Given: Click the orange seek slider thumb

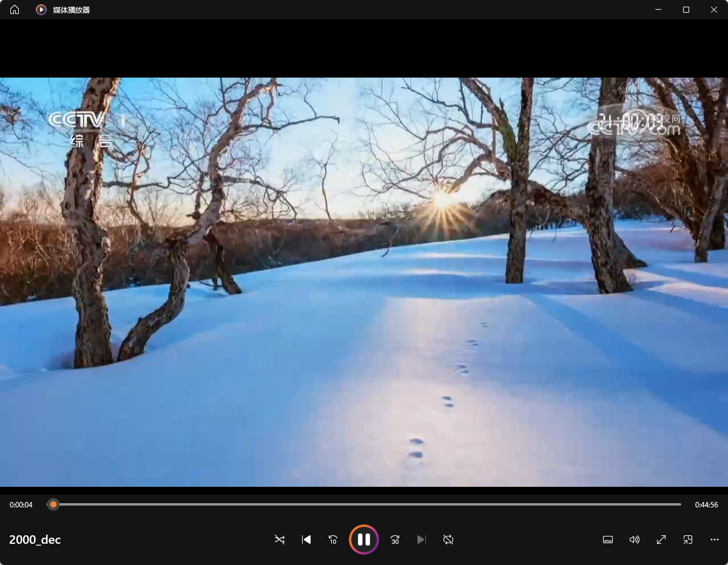Looking at the screenshot, I should click(x=53, y=504).
